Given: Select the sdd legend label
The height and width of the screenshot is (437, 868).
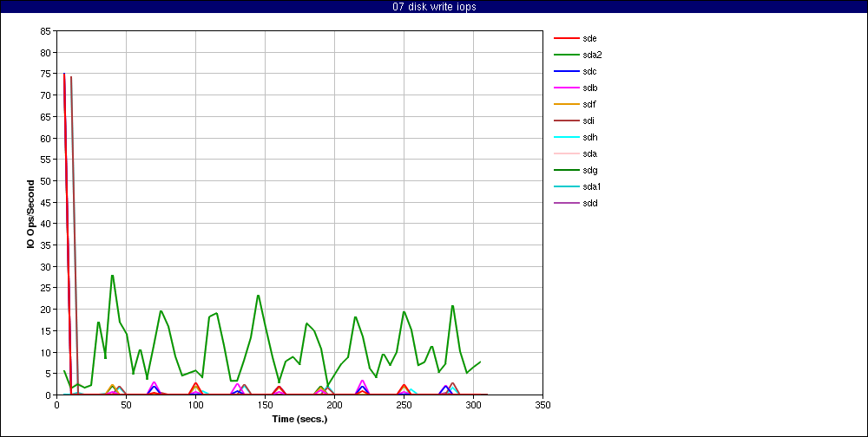Looking at the screenshot, I should point(589,203).
